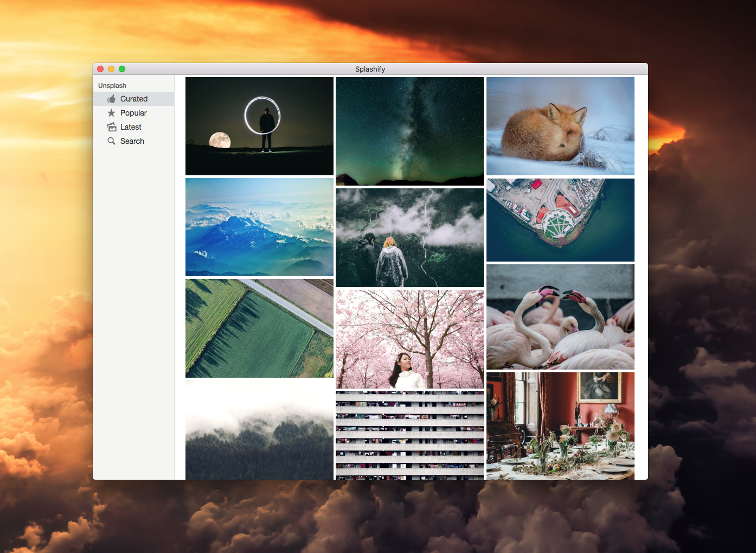
Task: Open the light-circle and moon photo
Action: pos(259,126)
